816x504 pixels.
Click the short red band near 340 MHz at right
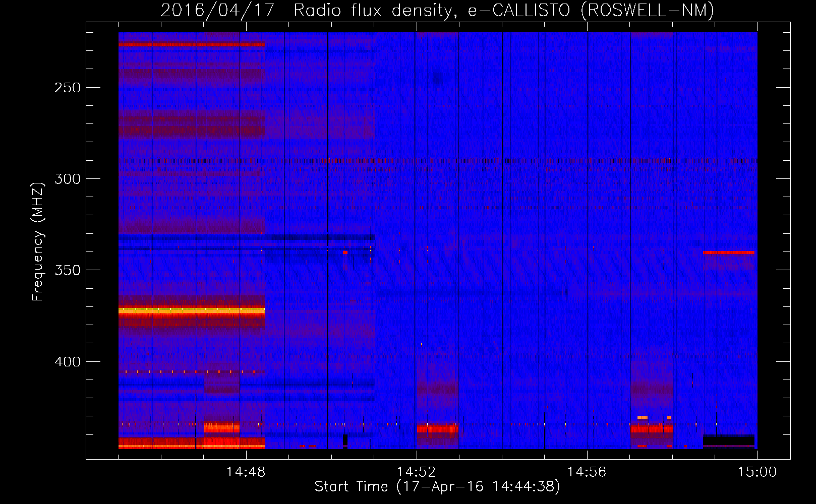click(x=728, y=253)
